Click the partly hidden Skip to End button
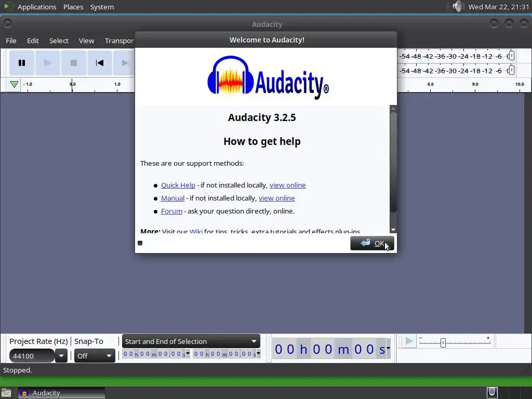 (x=124, y=63)
